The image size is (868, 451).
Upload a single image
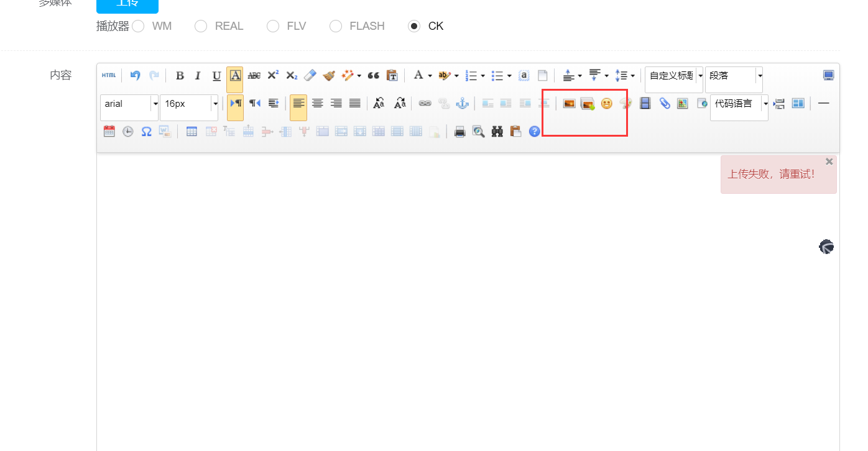click(x=569, y=104)
